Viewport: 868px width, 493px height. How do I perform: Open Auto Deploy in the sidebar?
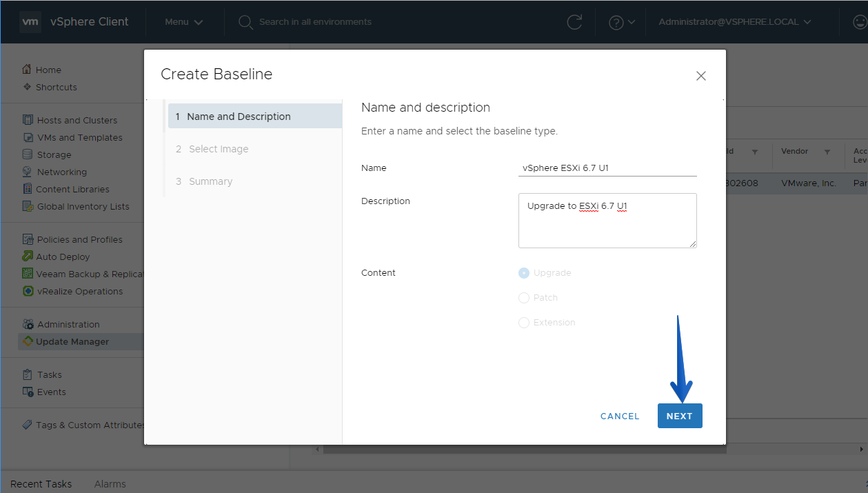pos(63,256)
